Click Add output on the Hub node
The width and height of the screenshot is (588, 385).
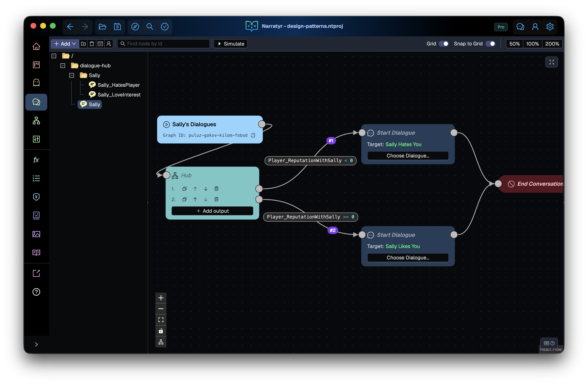[x=212, y=211]
